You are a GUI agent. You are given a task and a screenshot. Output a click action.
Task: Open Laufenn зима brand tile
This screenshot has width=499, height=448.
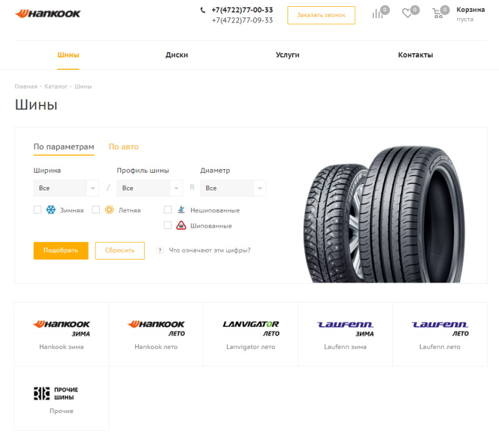tap(346, 334)
